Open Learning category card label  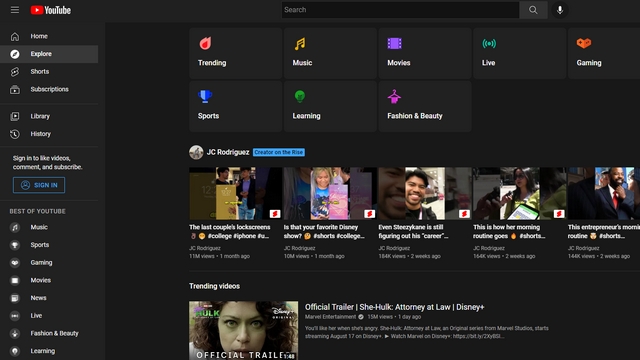(x=307, y=116)
